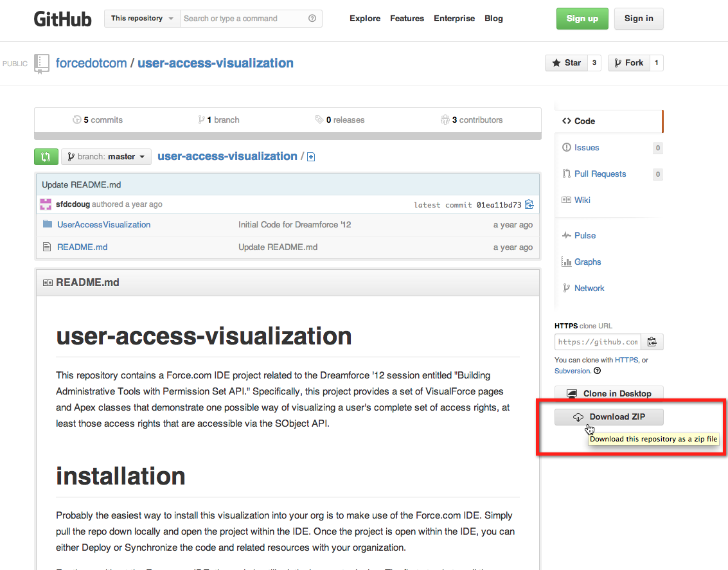Copy commit SHA 01ea11bd73 to clipboard

pyautogui.click(x=529, y=204)
